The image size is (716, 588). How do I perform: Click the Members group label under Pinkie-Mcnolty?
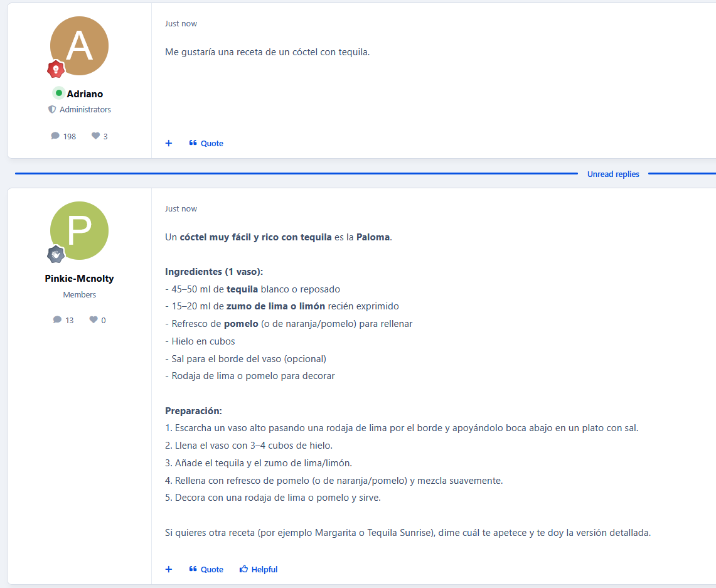(79, 295)
